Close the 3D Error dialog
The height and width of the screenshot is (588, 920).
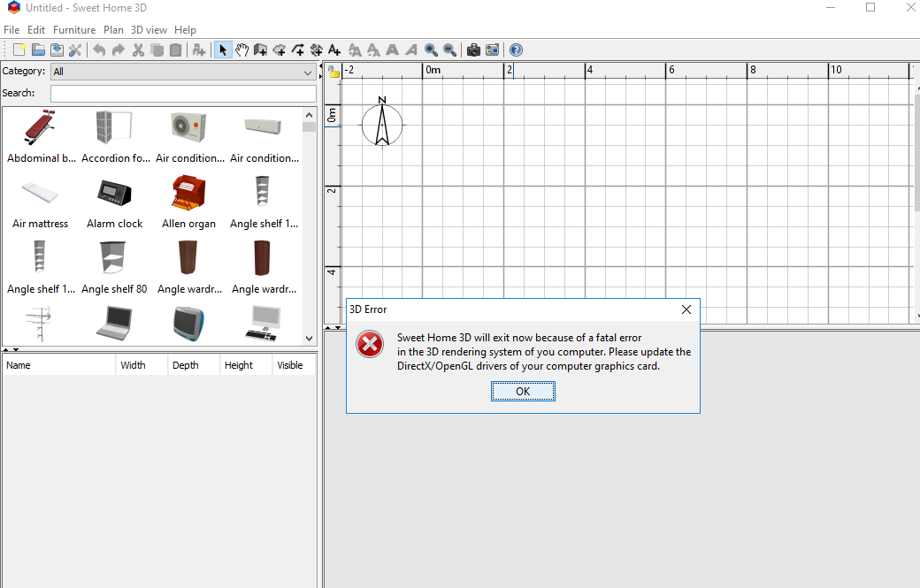[686, 309]
